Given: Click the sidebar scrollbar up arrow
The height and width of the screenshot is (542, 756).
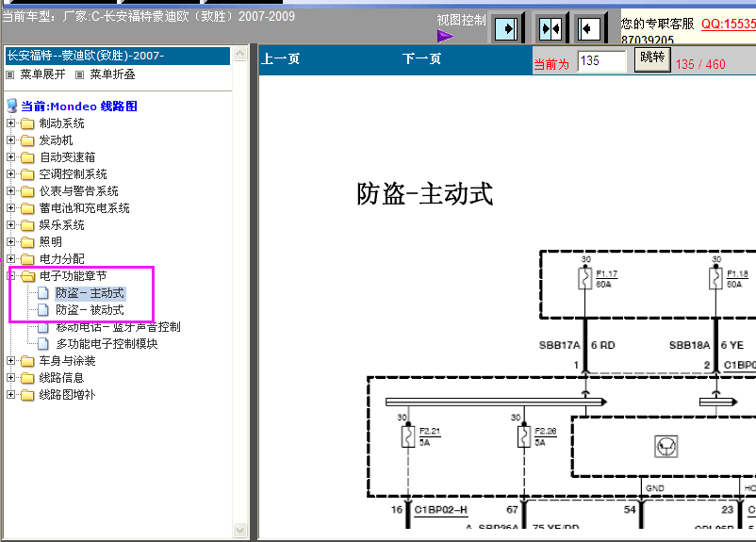Looking at the screenshot, I should click(x=239, y=53).
